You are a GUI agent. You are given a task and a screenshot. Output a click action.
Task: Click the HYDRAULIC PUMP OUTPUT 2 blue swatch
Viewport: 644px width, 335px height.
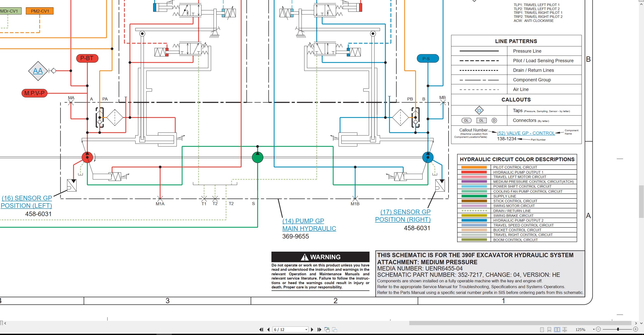click(x=474, y=220)
